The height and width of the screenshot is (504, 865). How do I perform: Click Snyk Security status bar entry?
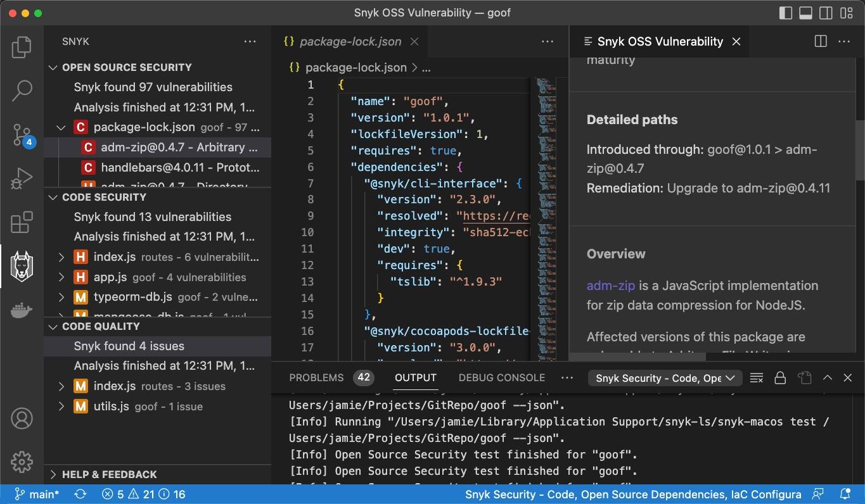tap(633, 495)
